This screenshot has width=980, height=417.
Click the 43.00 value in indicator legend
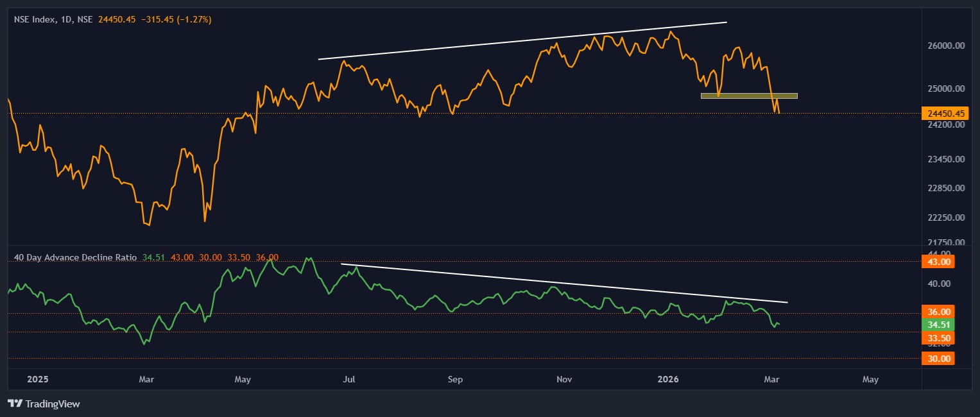coord(182,257)
